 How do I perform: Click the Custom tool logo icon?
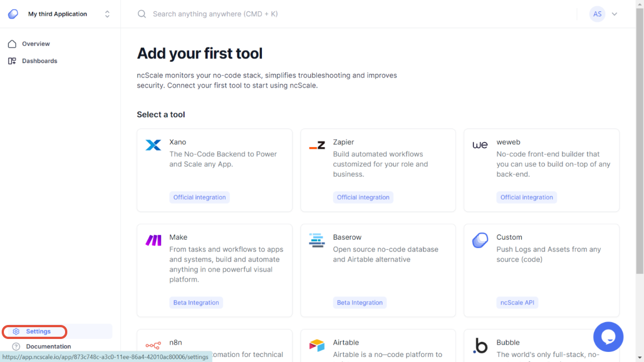click(x=480, y=241)
